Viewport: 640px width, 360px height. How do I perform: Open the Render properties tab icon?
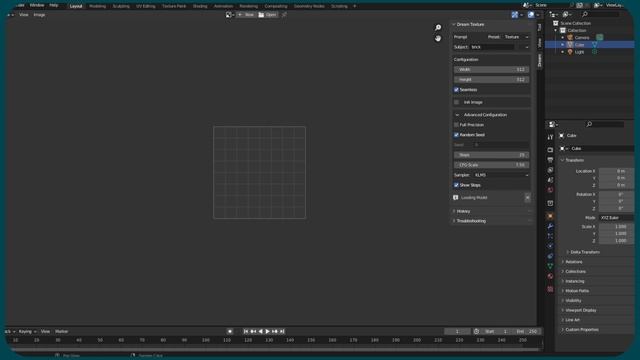click(x=550, y=150)
